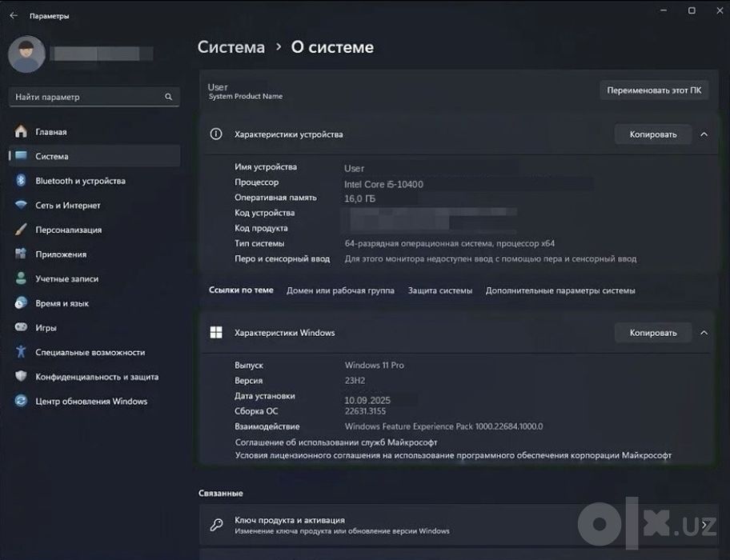Click the Учетные записи person icon
The height and width of the screenshot is (560, 730).
pos(21,278)
